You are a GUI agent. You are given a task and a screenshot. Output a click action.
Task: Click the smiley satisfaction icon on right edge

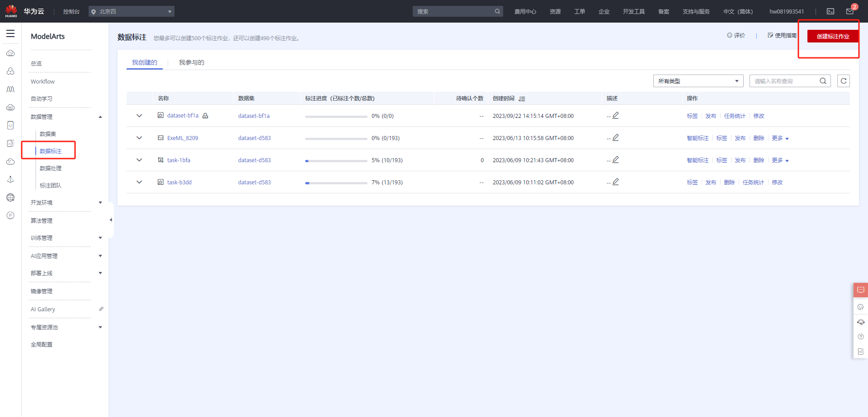click(861, 307)
